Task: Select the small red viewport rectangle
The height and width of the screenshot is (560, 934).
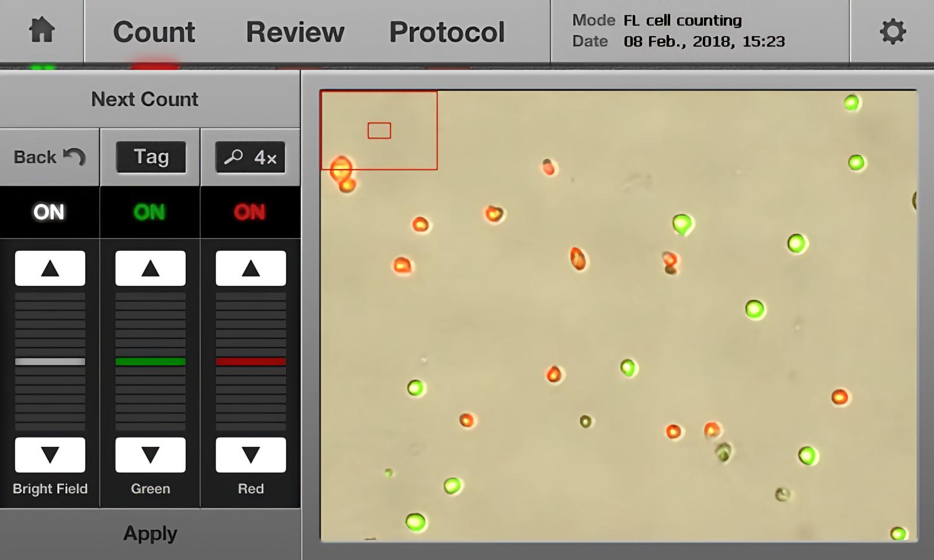Action: point(379,131)
